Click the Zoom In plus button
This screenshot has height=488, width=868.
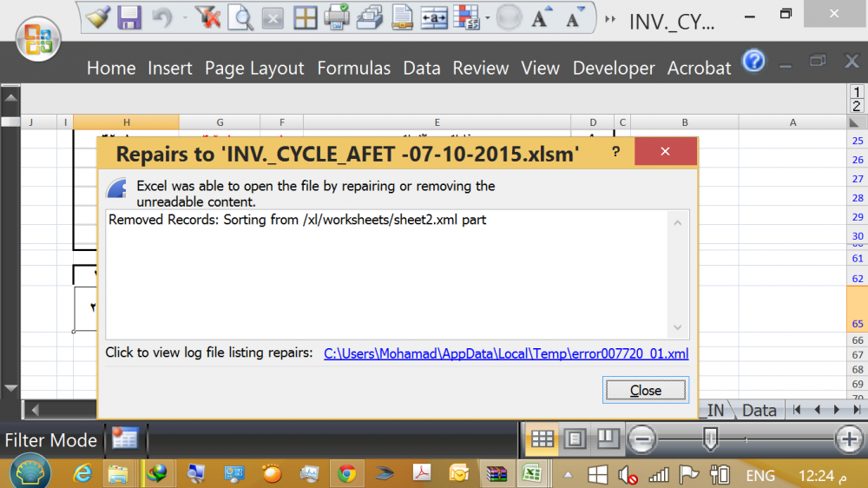(x=850, y=439)
